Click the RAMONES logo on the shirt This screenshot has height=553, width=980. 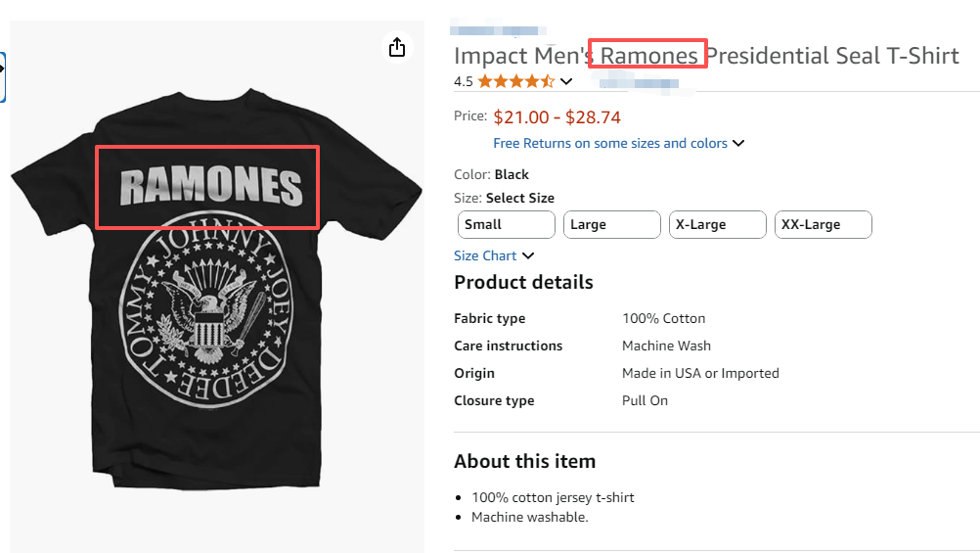click(209, 186)
